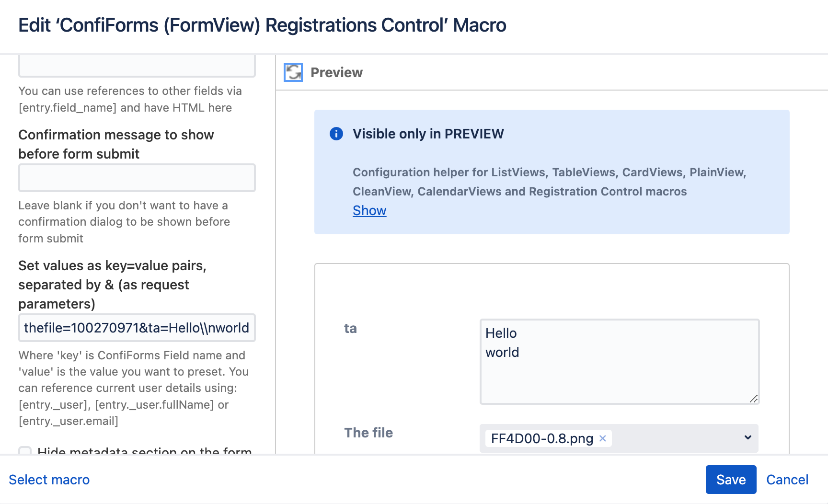Enable 'Hide metadata section on the form' checkbox
The height and width of the screenshot is (504, 828).
24,452
